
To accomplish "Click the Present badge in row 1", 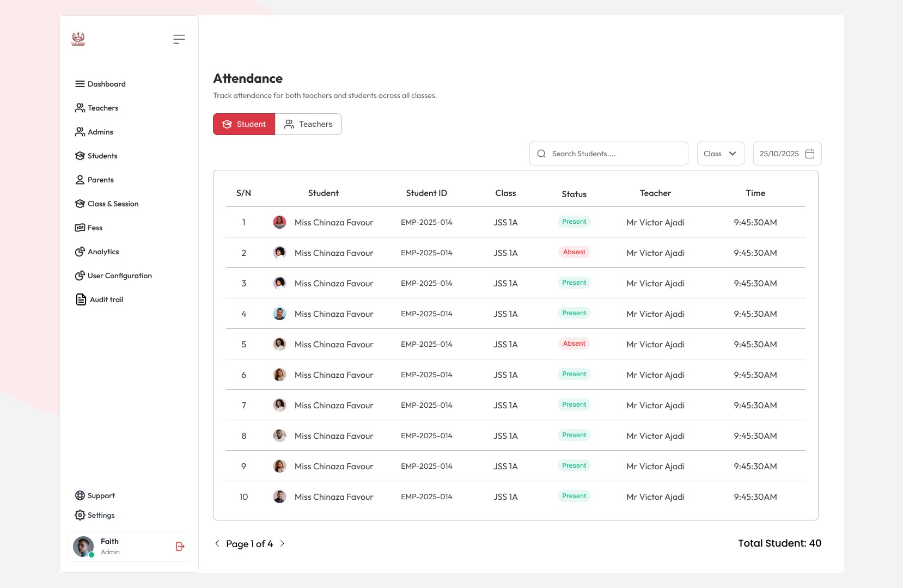I will (x=574, y=222).
